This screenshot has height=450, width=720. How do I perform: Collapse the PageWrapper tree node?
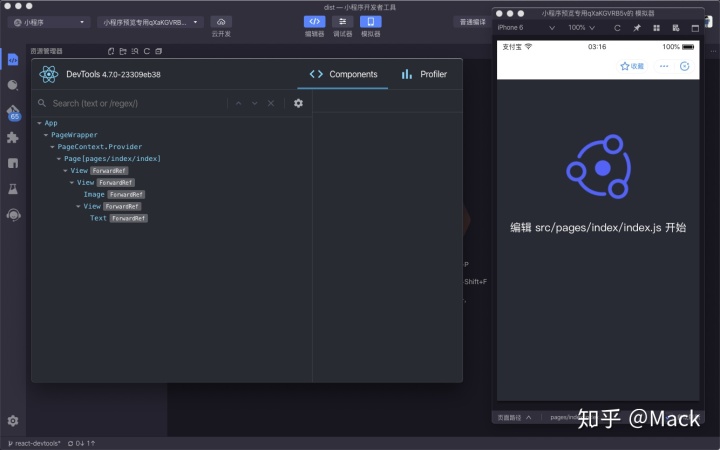pos(46,135)
